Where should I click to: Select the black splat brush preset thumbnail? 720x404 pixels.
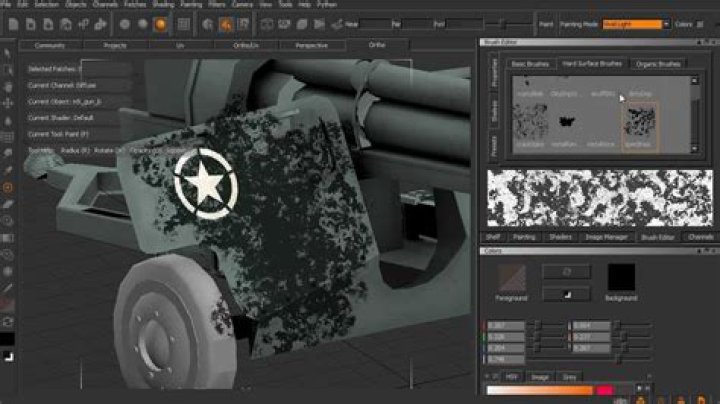coord(568,121)
